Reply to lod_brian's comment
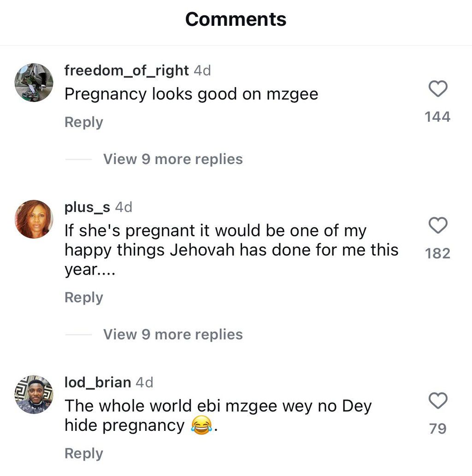This screenshot has height=476, width=472. click(x=83, y=453)
